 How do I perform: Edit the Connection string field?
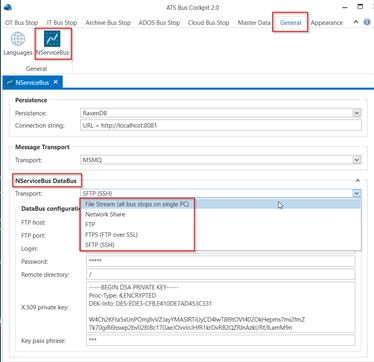coord(221,125)
